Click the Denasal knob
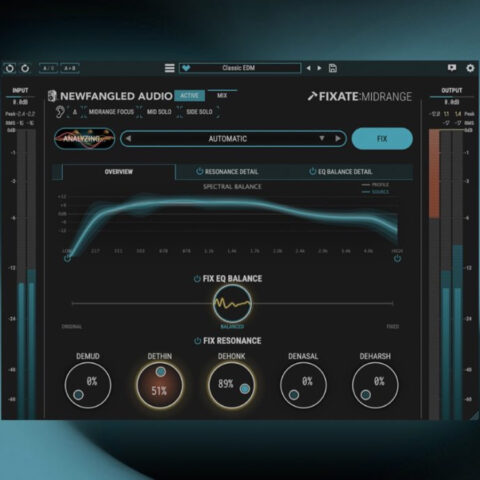This screenshot has height=480, width=480. [x=303, y=385]
